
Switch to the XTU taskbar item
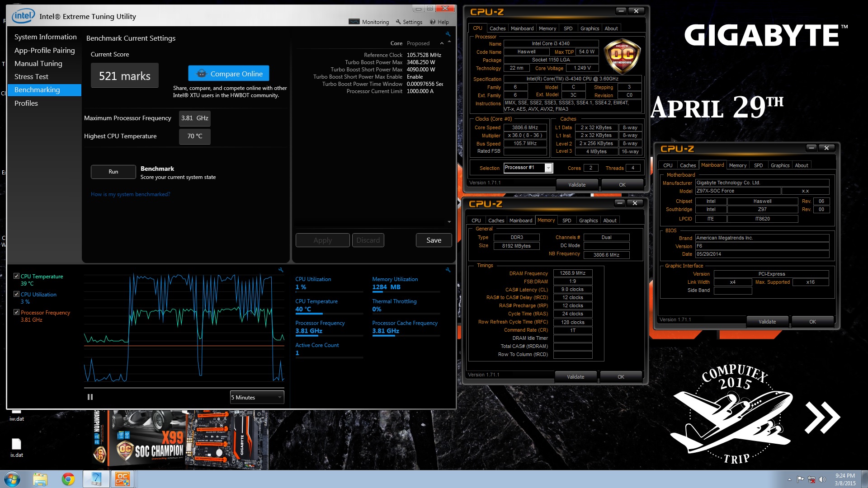click(96, 479)
